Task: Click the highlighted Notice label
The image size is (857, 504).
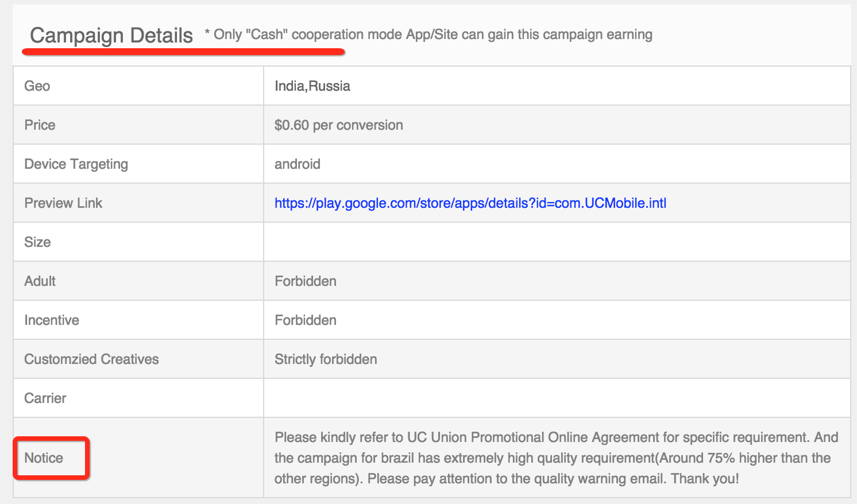Action: tap(44, 458)
